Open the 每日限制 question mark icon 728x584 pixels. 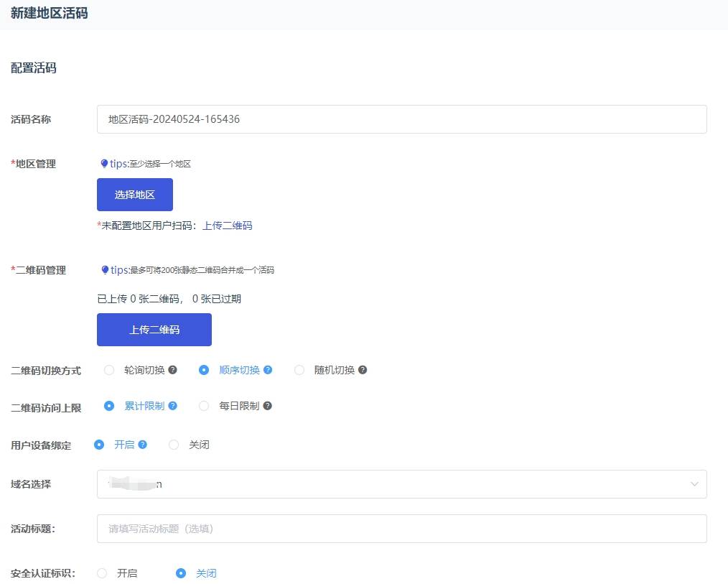click(266, 406)
